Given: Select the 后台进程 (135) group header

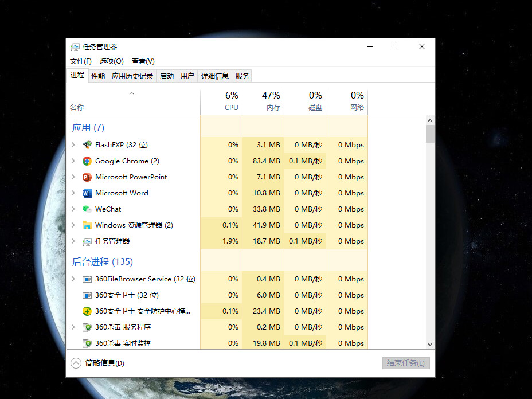Looking at the screenshot, I should pyautogui.click(x=103, y=261).
